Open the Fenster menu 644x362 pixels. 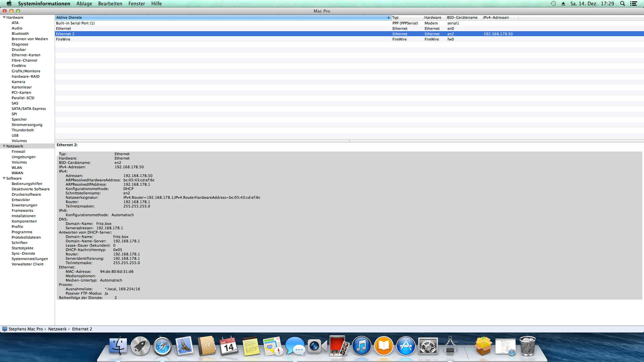click(x=137, y=4)
